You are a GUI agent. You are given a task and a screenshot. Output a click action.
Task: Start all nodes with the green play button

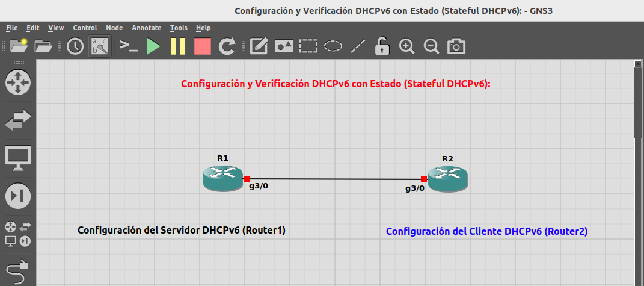(x=153, y=46)
